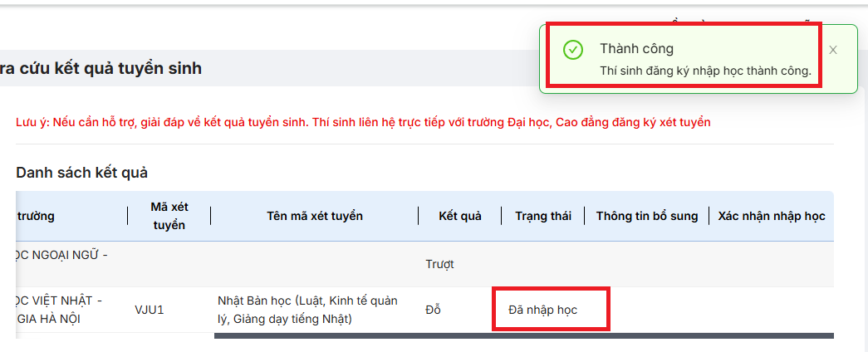Click the Mã xét tuyển column header
Viewport: 868px width, 352px height.
pyautogui.click(x=169, y=216)
